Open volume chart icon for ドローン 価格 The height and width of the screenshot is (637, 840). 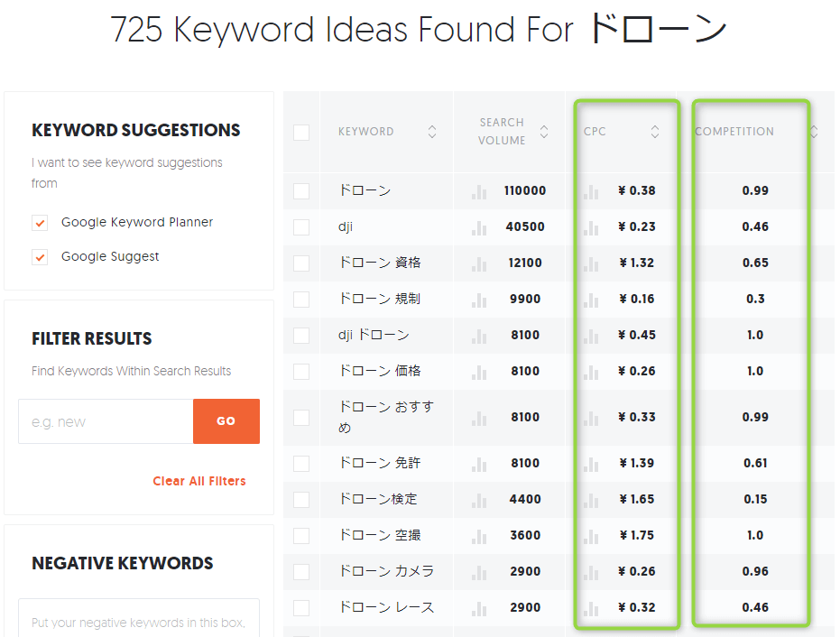479,372
